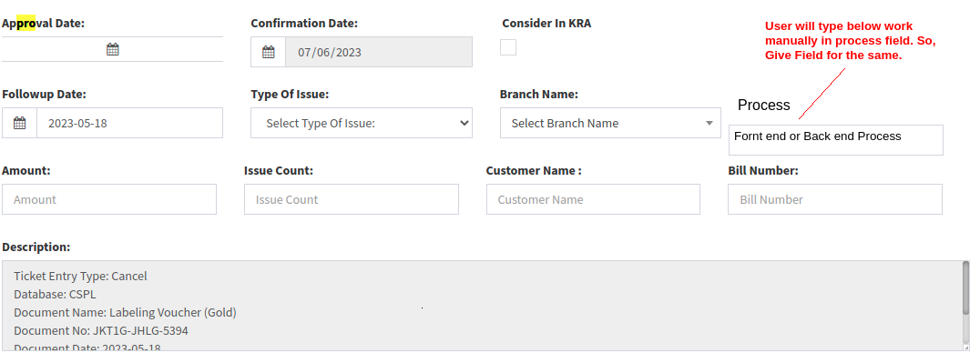Viewport: 980px width, 363px height.
Task: Click 'Document No: JKT1G-JHLG-5394' line
Action: click(x=100, y=330)
